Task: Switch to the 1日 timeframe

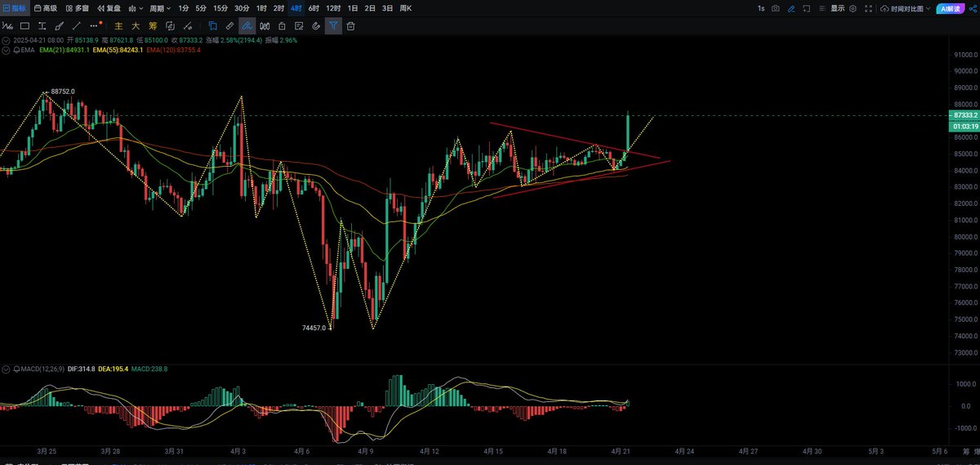Action: pyautogui.click(x=353, y=8)
